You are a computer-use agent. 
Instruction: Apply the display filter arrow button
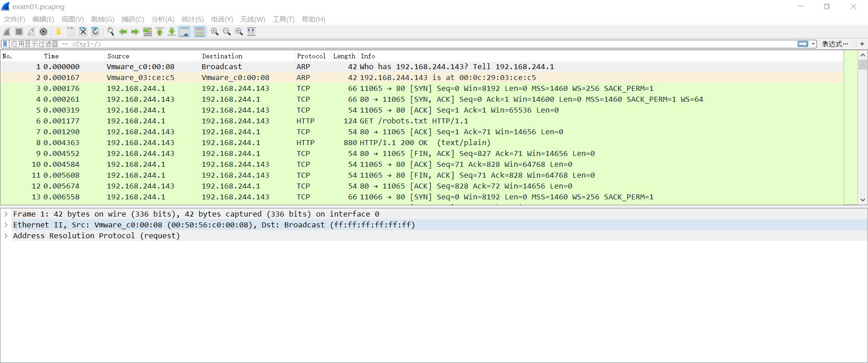803,44
